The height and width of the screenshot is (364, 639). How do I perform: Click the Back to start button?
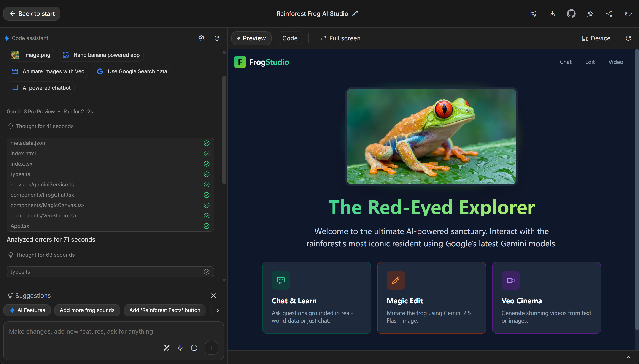tap(32, 14)
